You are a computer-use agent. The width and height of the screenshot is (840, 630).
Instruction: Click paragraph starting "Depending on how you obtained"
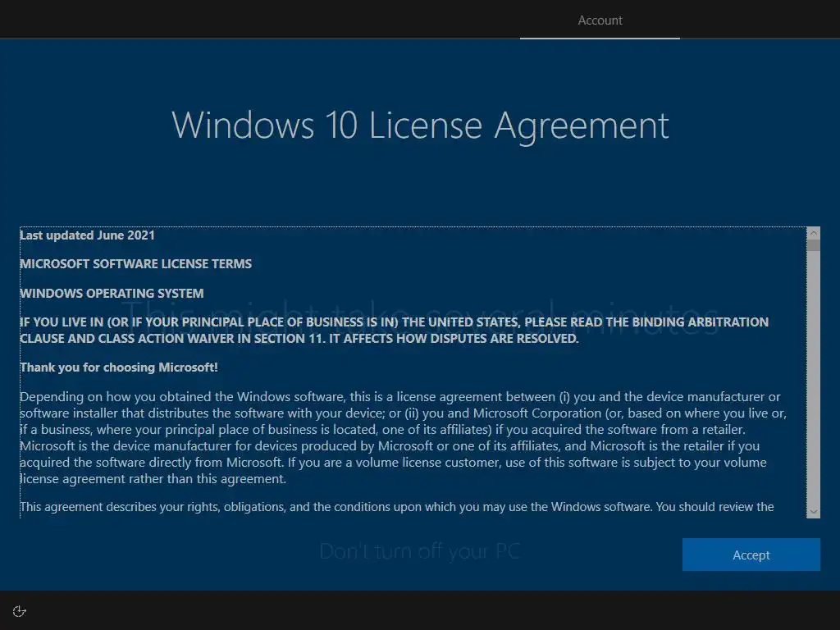403,438
